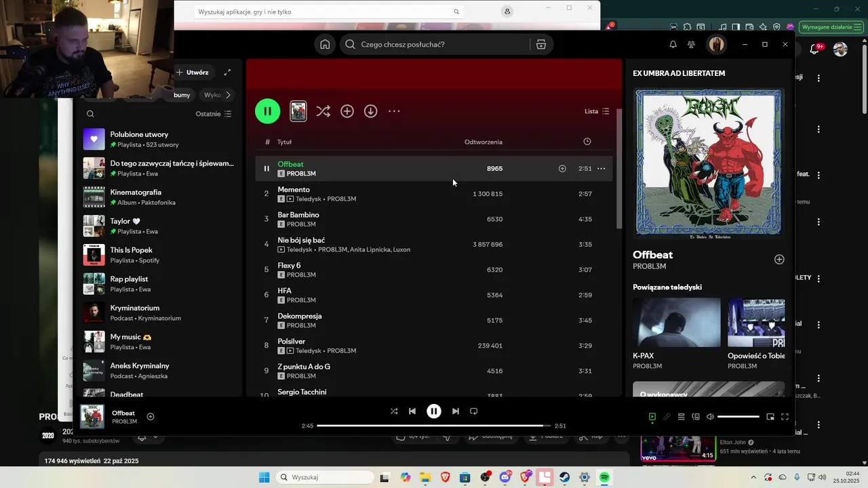The width and height of the screenshot is (868, 488).
Task: Sort tracks by the 'Odtworzenia' column header
Action: click(x=484, y=142)
